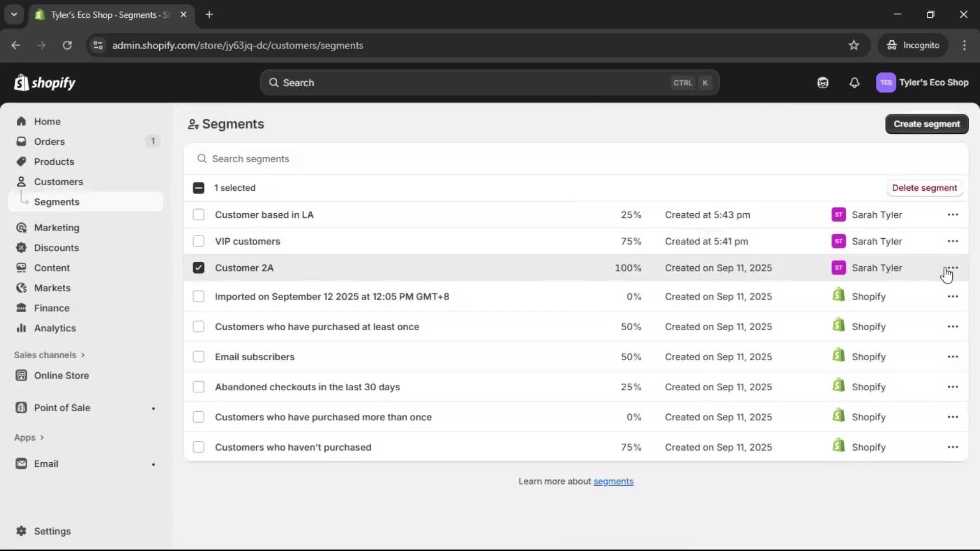The height and width of the screenshot is (551, 980).
Task: Click the Create segment button
Action: (x=926, y=124)
